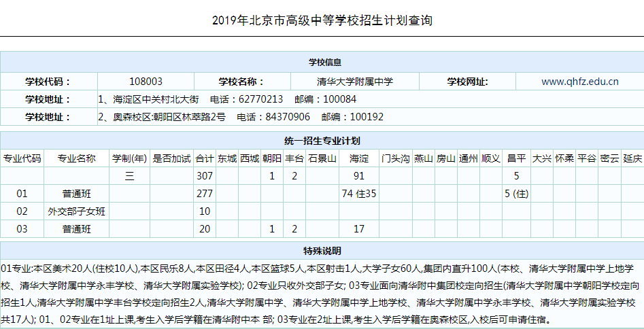Image resolution: width=644 pixels, height=329 pixels.
Task: Click the 合计 column header
Action: coord(205,158)
